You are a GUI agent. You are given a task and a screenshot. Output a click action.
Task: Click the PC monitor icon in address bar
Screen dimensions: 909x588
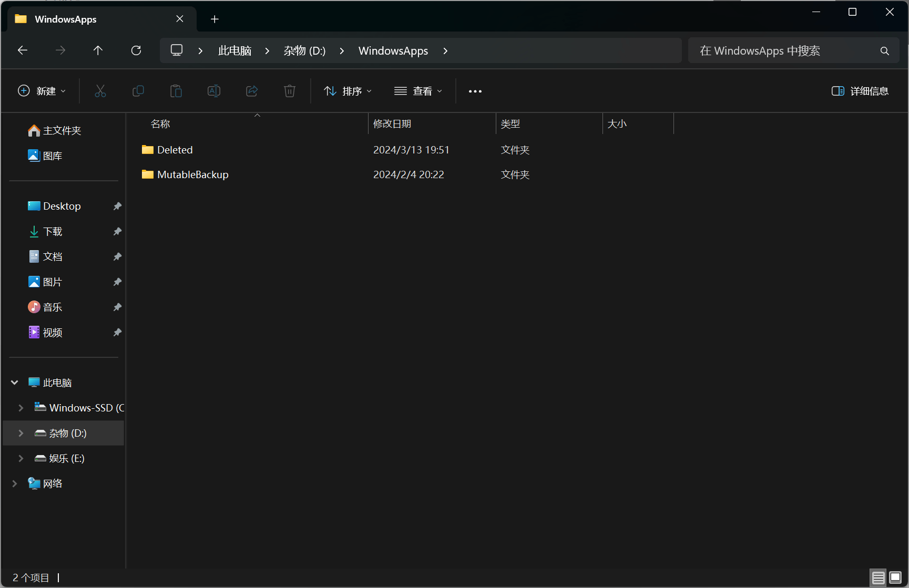click(x=177, y=50)
